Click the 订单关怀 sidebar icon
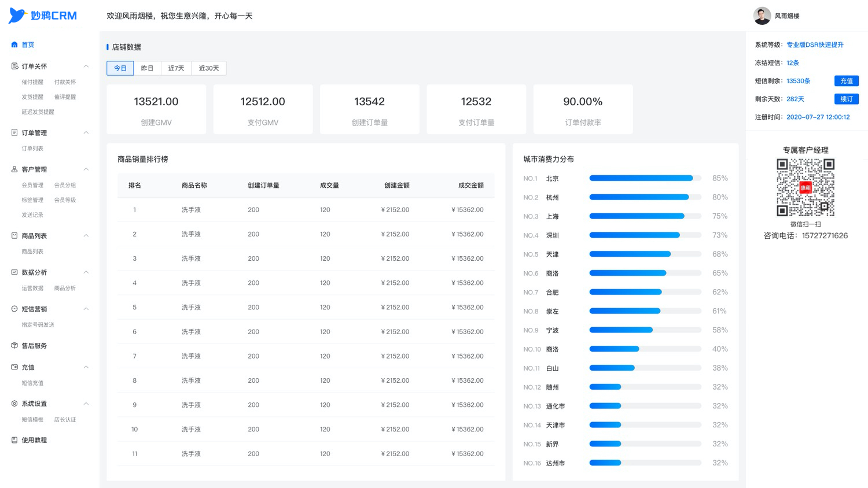Image resolution: width=868 pixels, height=488 pixels. (14, 66)
